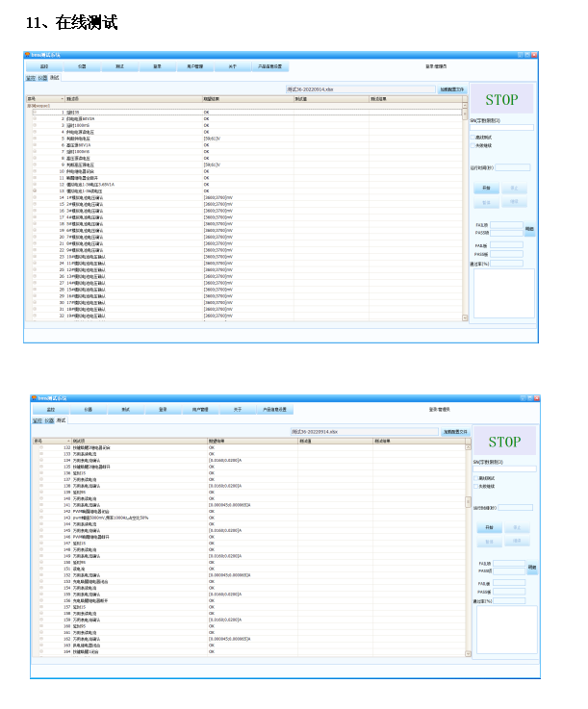Switch to 监控 tab in upper window
This screenshot has width=588, height=709.
coord(30,77)
